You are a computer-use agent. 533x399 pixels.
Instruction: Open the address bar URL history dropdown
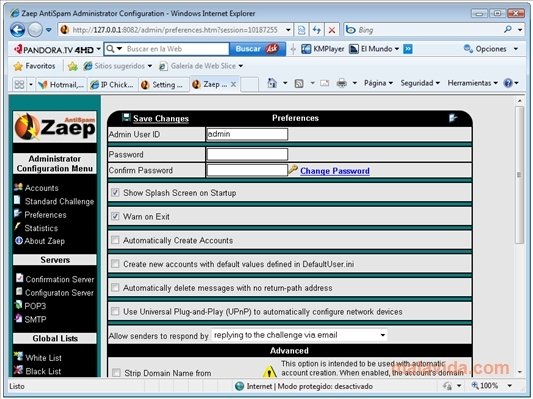click(288, 30)
